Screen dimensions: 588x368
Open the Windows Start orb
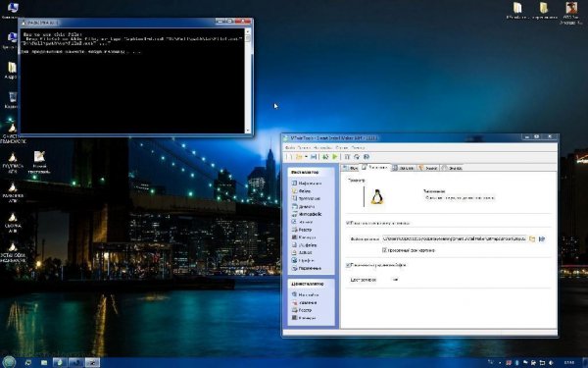[x=10, y=361]
